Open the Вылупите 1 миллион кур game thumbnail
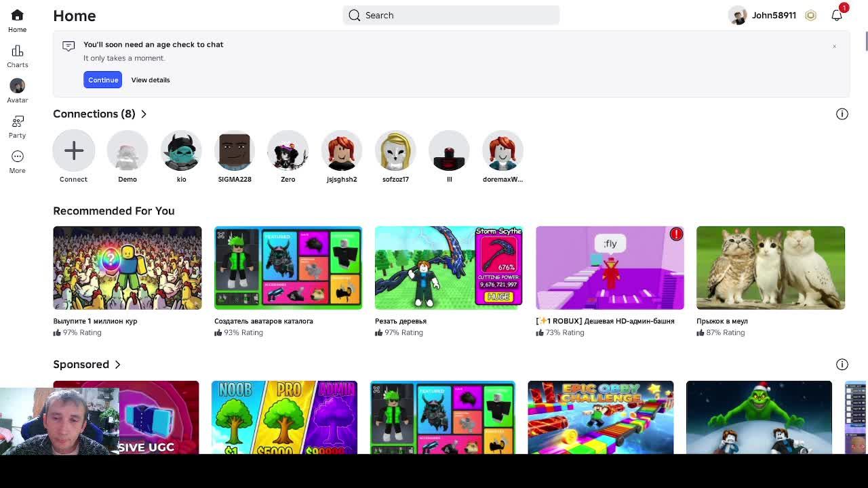The width and height of the screenshot is (868, 488). 127,268
